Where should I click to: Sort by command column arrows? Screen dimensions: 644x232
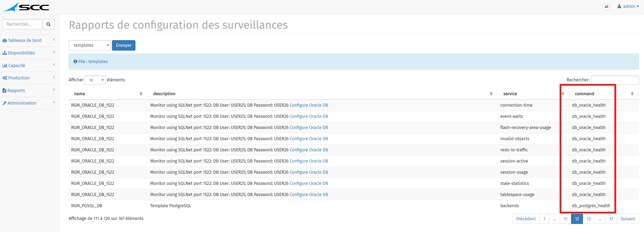(x=632, y=94)
